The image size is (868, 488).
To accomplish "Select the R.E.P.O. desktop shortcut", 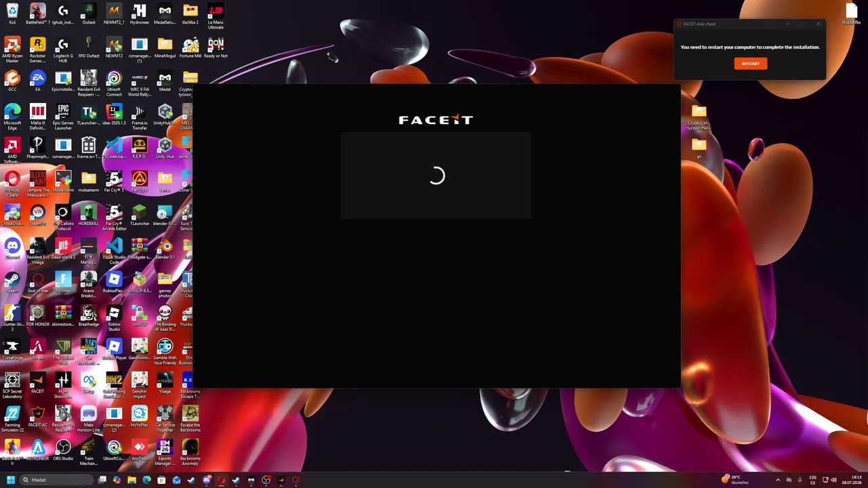I will coord(140,148).
